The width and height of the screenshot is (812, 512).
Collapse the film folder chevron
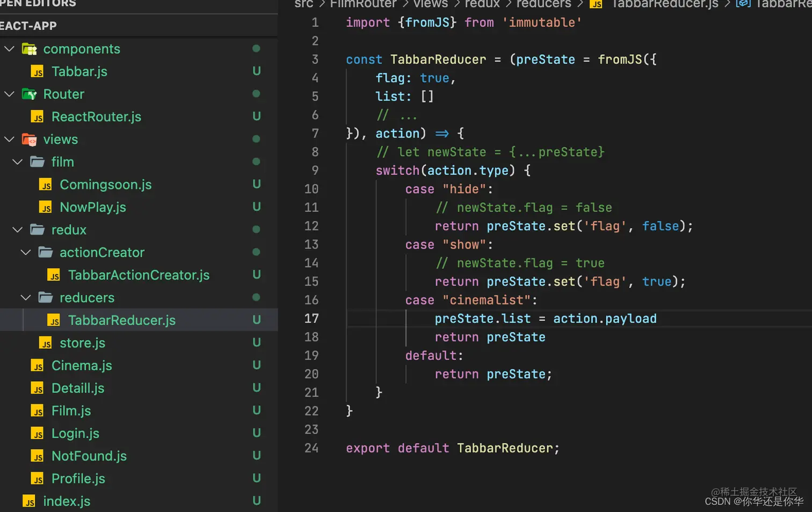pos(18,162)
